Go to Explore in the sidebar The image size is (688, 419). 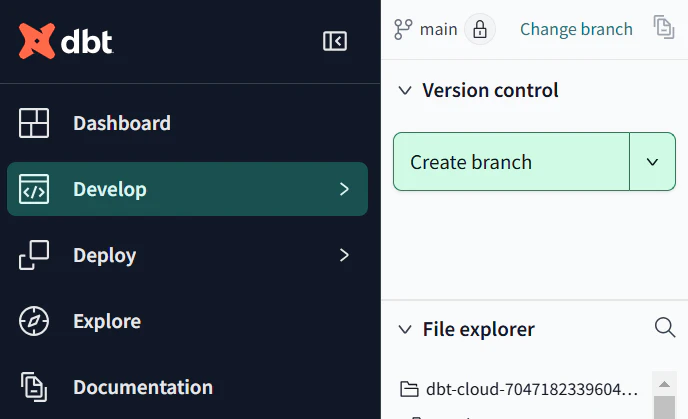click(x=187, y=321)
